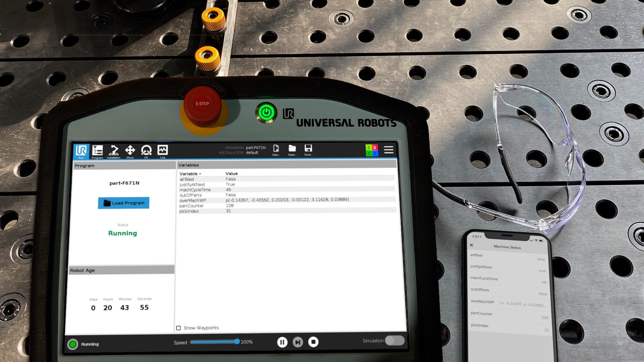Select the Installation tab icon

click(x=113, y=150)
